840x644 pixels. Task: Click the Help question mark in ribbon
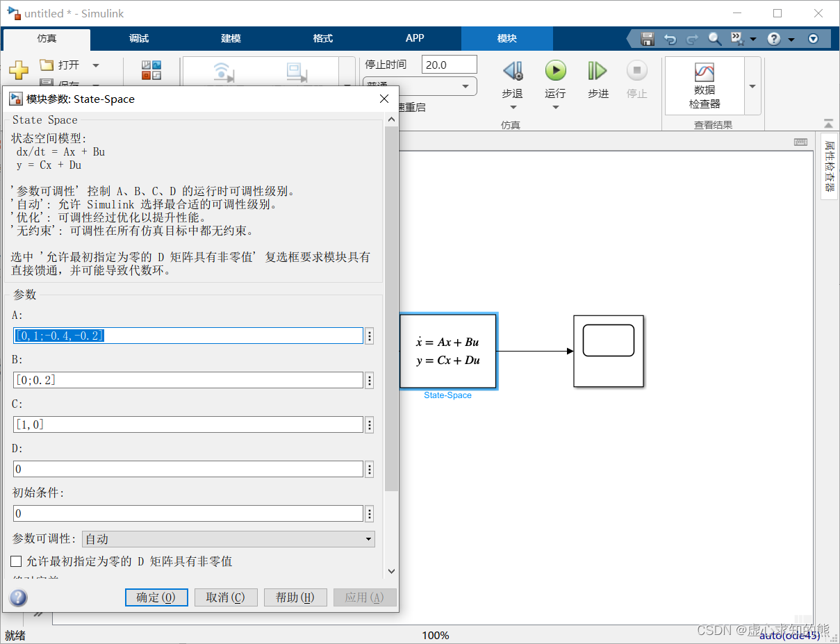[x=774, y=39]
